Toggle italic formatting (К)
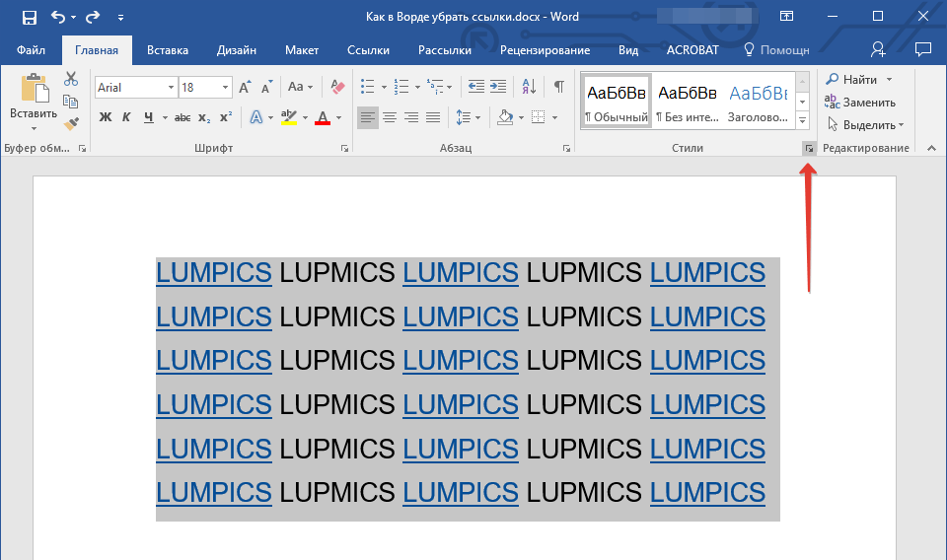Viewport: 947px width, 560px height. tap(126, 117)
